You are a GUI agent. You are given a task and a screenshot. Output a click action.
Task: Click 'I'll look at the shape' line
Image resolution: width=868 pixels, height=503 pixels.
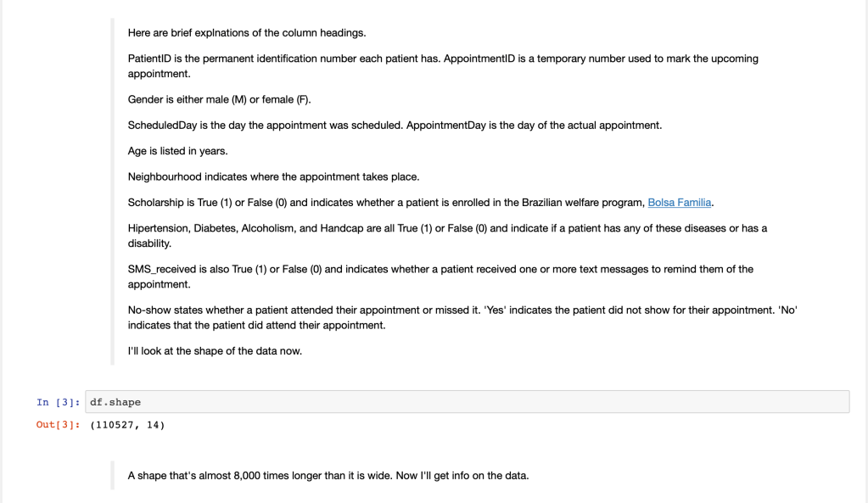pyautogui.click(x=215, y=351)
